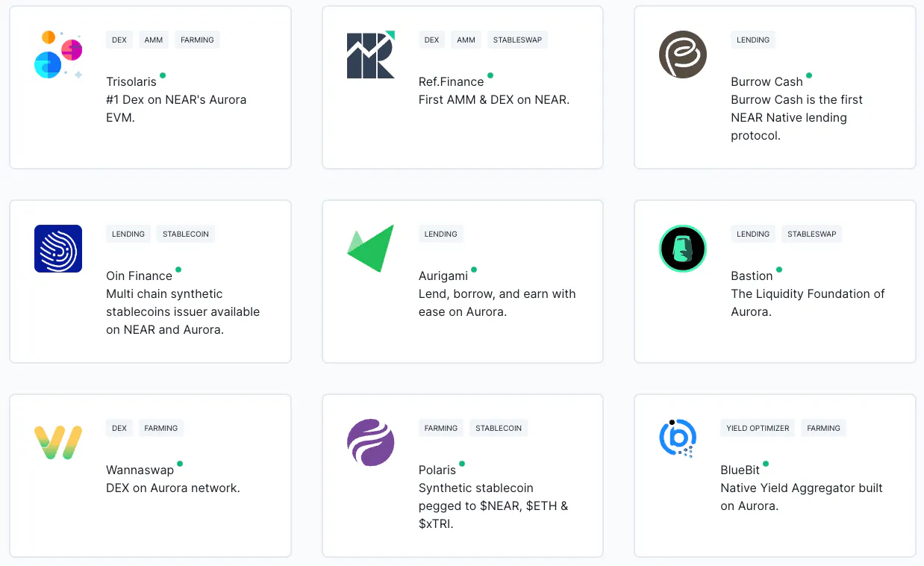
Task: Open the Burrow Cash project name link
Action: 767,82
